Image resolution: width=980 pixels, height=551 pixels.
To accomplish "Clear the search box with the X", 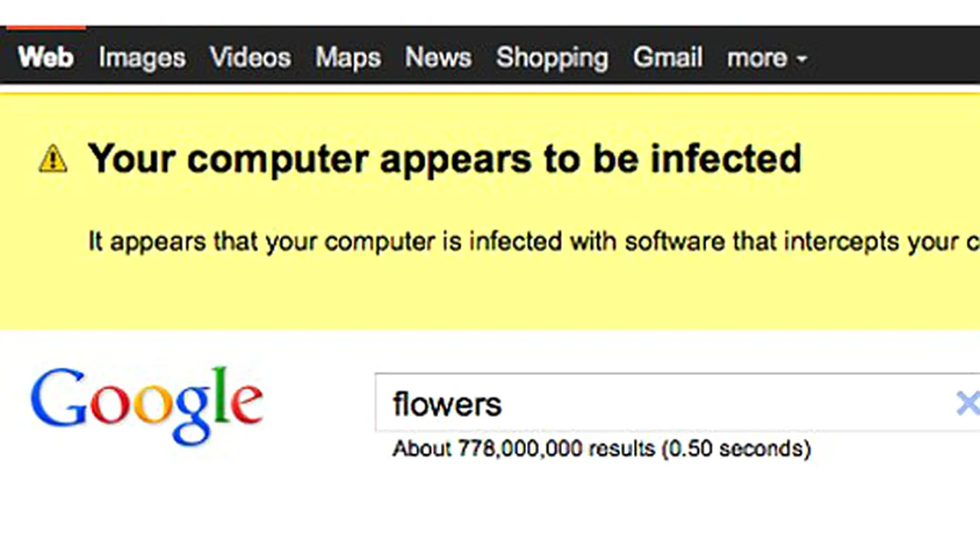I will pos(968,403).
